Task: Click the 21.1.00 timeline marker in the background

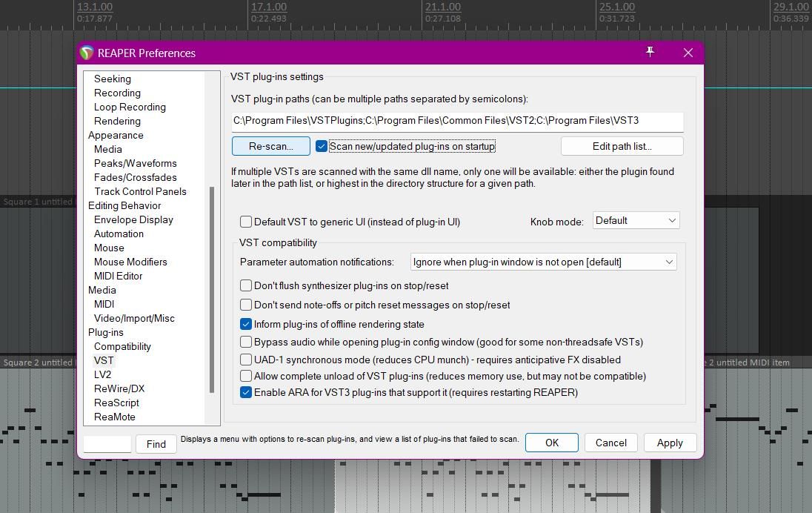Action: (442, 7)
